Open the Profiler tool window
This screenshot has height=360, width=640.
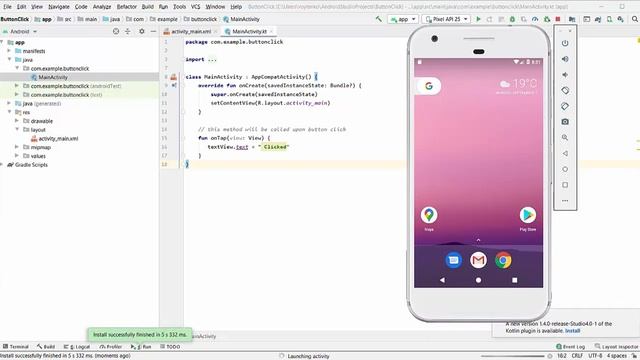(x=111, y=347)
